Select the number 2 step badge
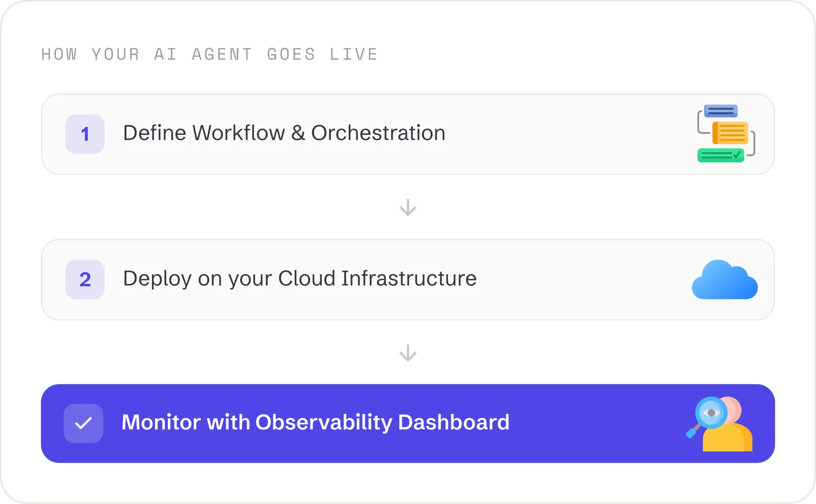816x504 pixels. pyautogui.click(x=85, y=279)
